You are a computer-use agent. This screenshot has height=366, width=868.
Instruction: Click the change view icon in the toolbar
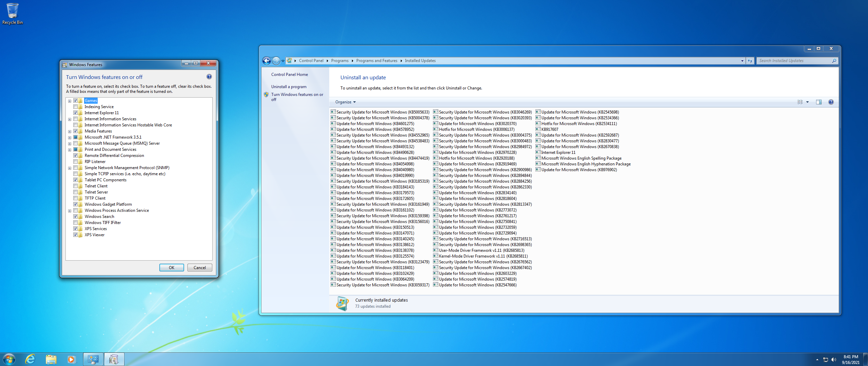coord(800,102)
